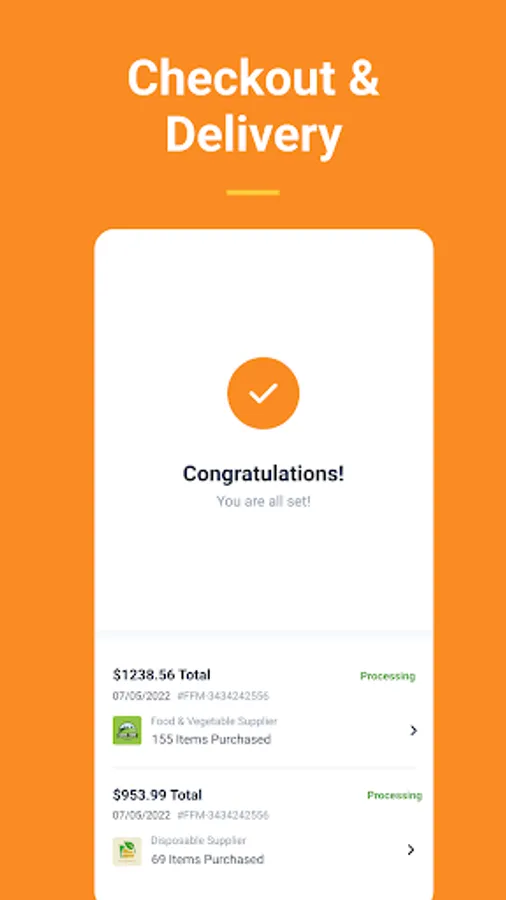The width and height of the screenshot is (506, 900).
Task: Open the $1238.56 Total order entry
Action: click(x=264, y=706)
